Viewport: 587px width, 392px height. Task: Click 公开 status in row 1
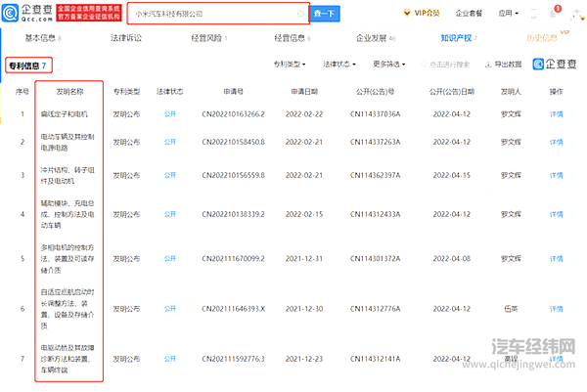169,114
